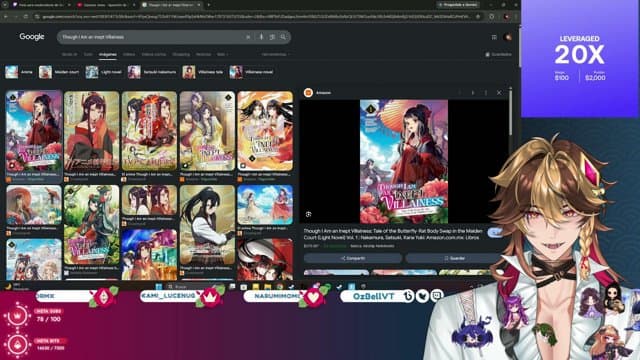Expand the Herramientas tools menu
Screen dimensions: 640x360
(x=275, y=54)
